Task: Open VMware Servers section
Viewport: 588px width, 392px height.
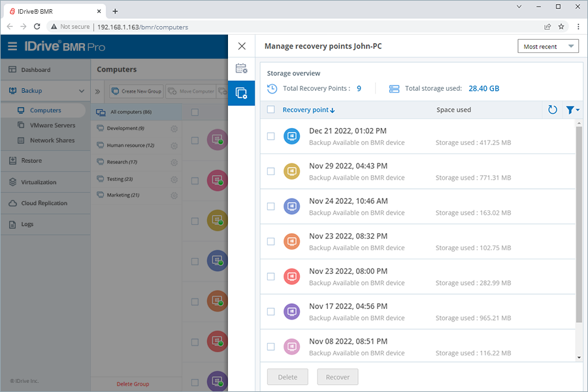Action: click(52, 125)
